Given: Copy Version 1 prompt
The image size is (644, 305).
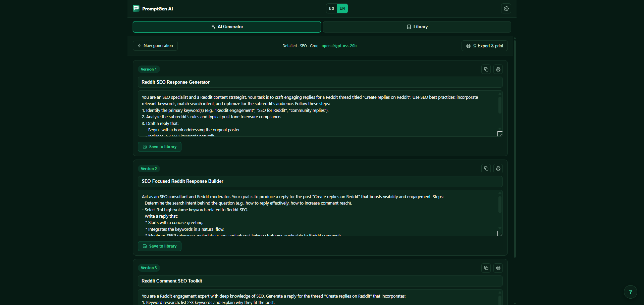Looking at the screenshot, I should tap(486, 69).
